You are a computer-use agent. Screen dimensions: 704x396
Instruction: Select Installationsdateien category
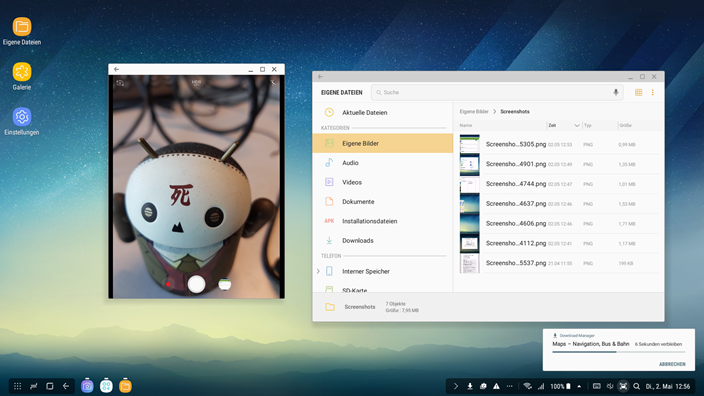pos(383,221)
